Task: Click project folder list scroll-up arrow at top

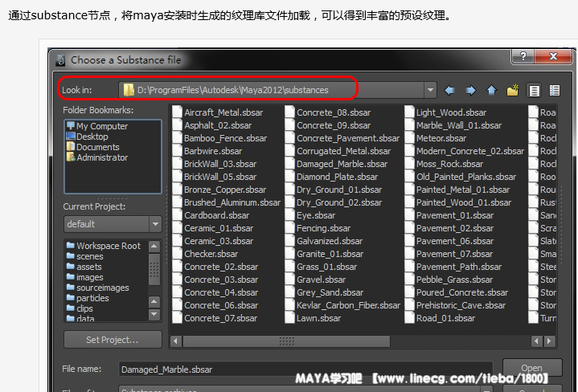Action: click(154, 246)
